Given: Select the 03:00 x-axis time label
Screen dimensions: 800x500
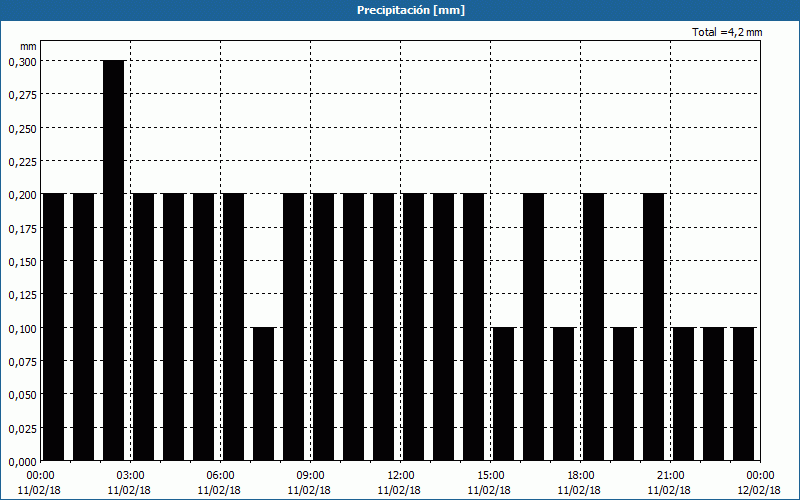Looking at the screenshot, I should click(130, 476).
